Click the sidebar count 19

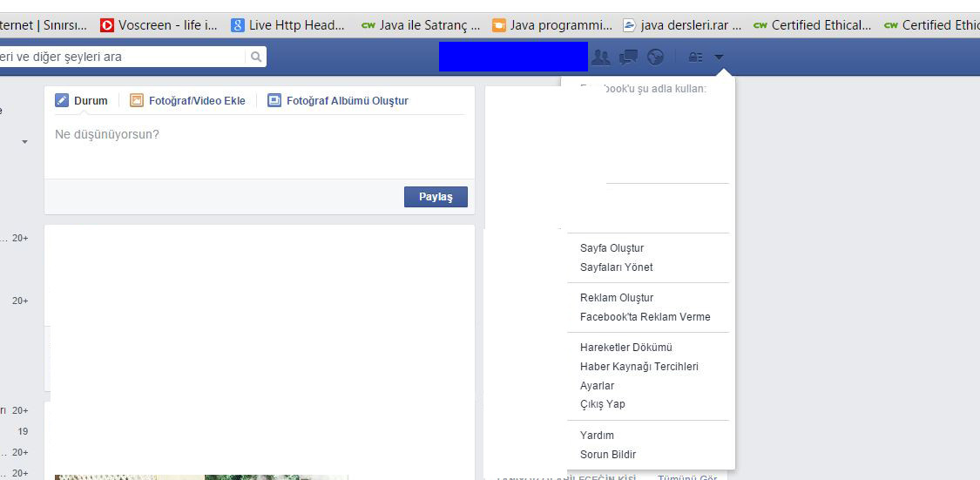click(24, 431)
